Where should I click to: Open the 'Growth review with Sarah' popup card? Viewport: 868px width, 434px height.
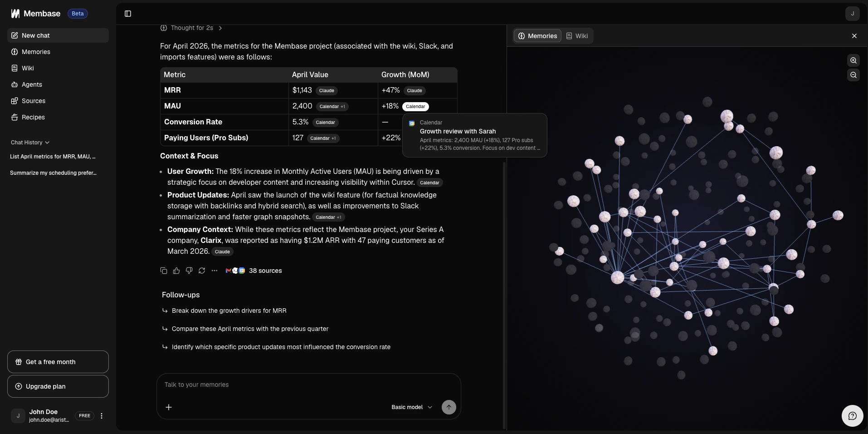coord(475,135)
